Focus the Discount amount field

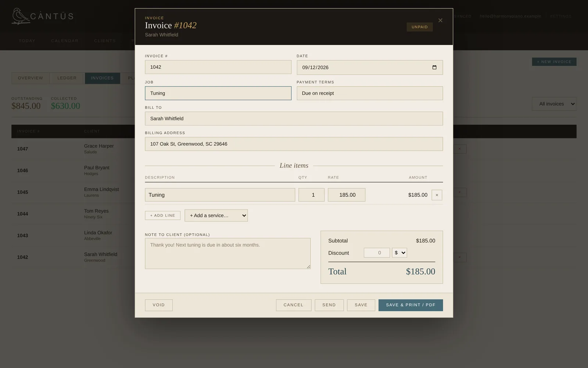point(377,253)
